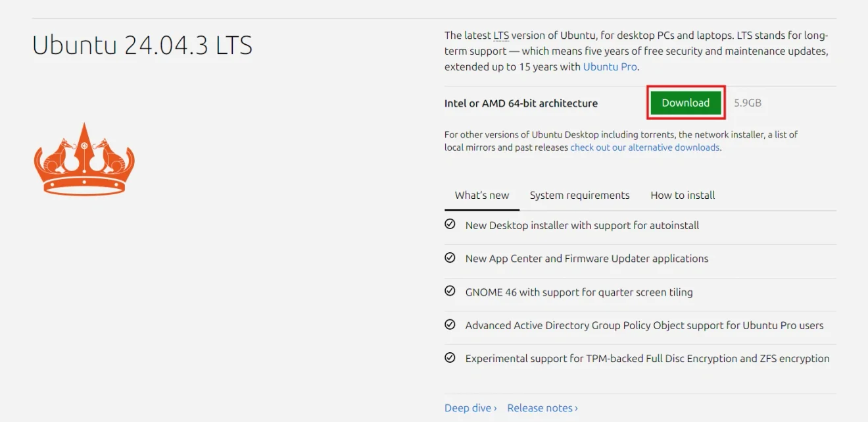Screen dimensions: 868x422
Task: Click GNOME 46 quarter screen tiling text
Action: [579, 292]
